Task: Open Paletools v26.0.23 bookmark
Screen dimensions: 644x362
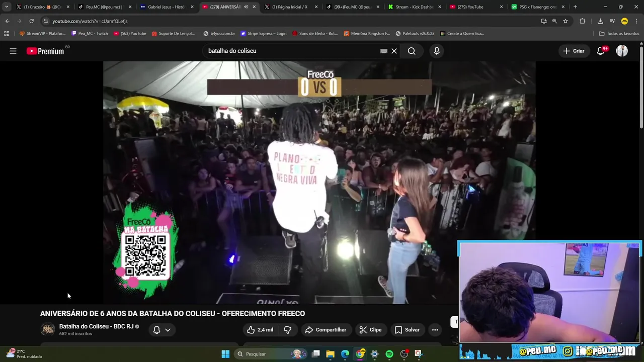Action: [x=415, y=34]
